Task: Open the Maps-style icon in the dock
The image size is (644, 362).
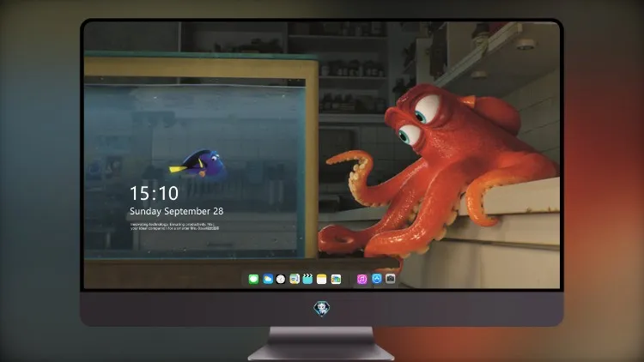Action: (295, 279)
